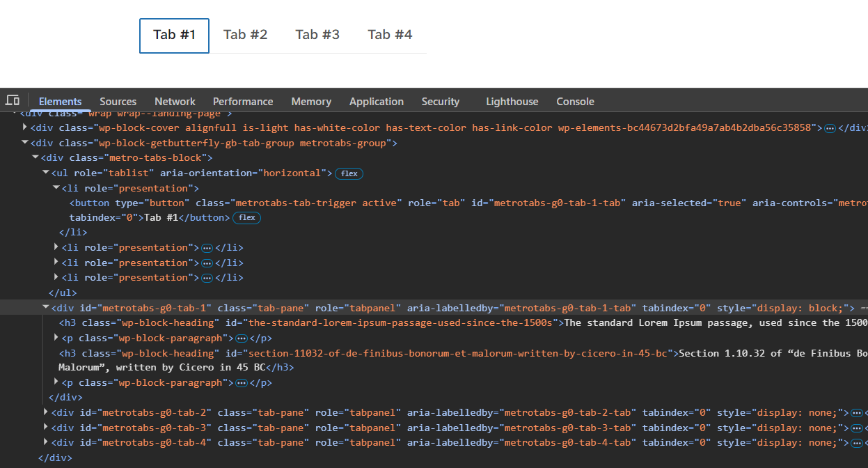
Task: Expand the wp-block-cover div node
Action: (x=25, y=127)
